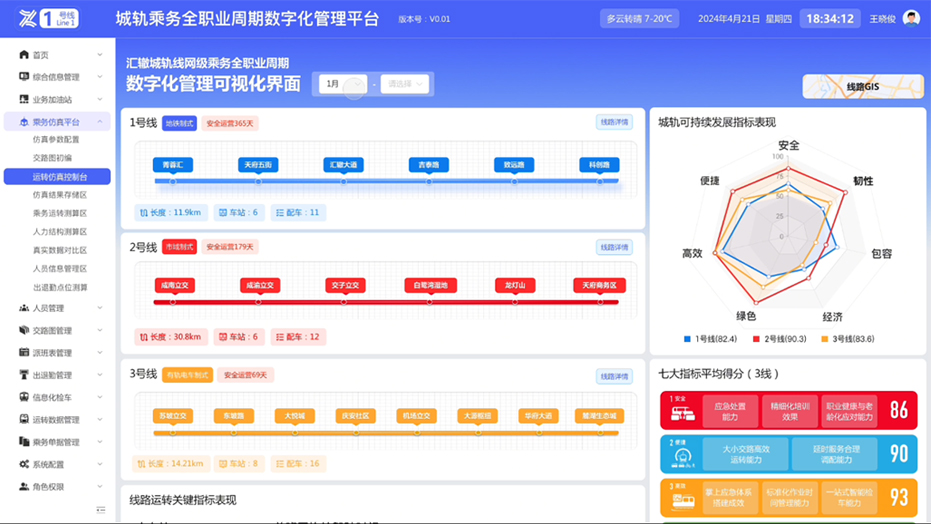Open the 1月 month dropdown
The height and width of the screenshot is (524, 931).
point(343,85)
